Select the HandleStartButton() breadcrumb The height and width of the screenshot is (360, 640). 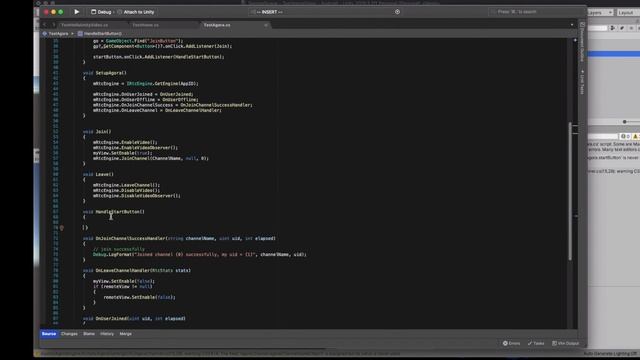pyautogui.click(x=100, y=33)
